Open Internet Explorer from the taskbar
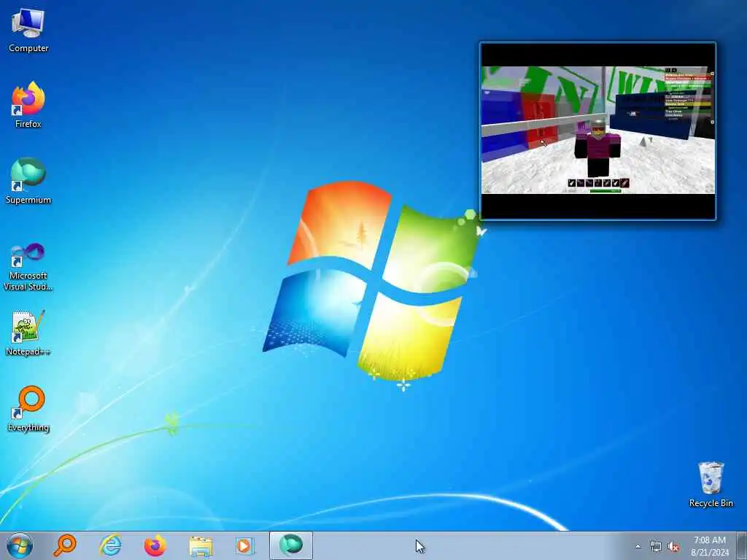Viewport: 747px width, 560px height. tap(109, 545)
